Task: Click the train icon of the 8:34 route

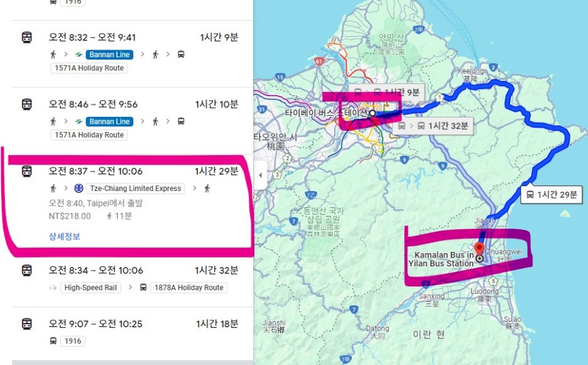Action: pos(26,271)
